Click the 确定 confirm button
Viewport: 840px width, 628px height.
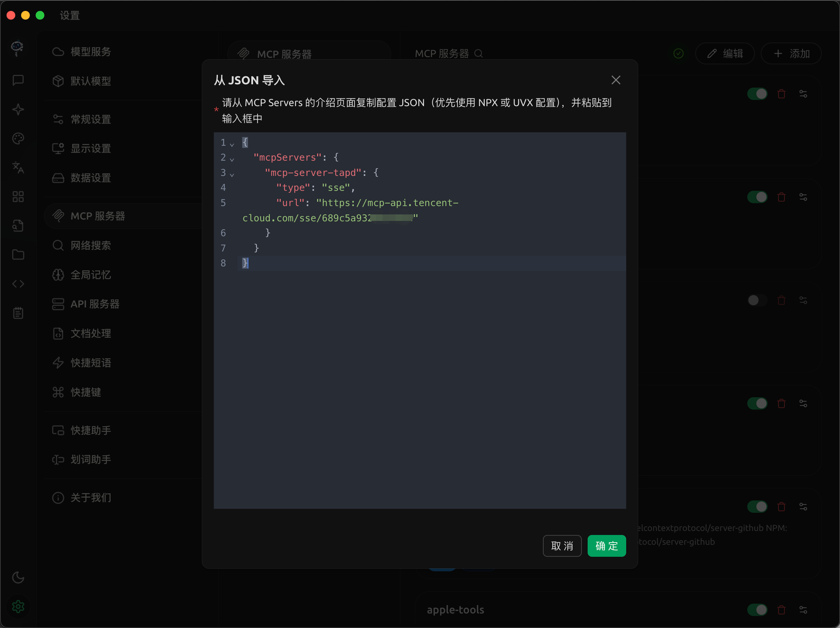point(607,546)
